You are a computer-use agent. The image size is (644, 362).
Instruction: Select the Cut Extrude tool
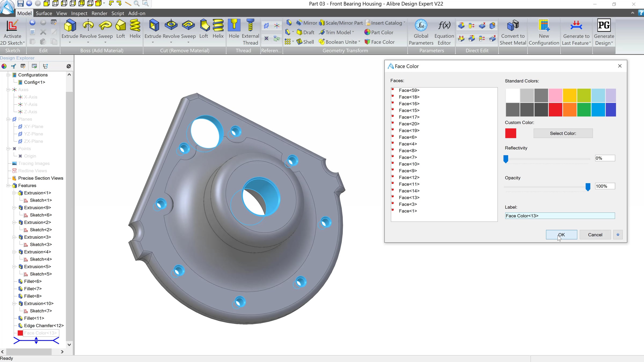pos(153,29)
